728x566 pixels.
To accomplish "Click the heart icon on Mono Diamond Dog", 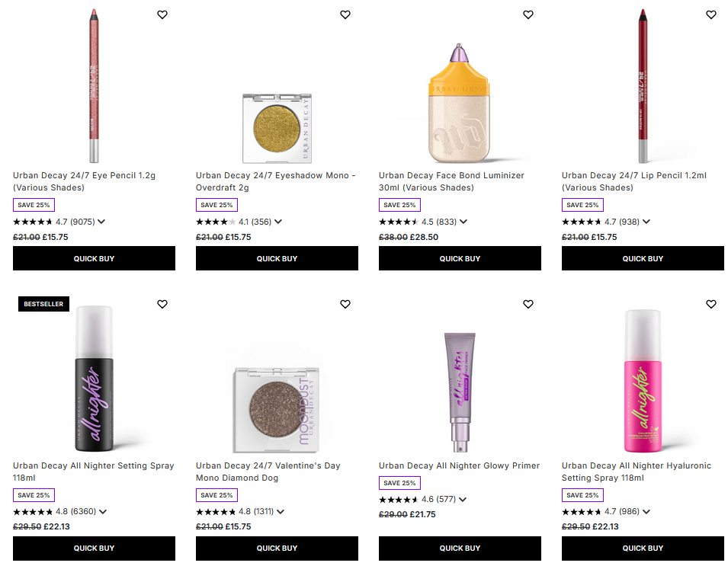I will pos(345,304).
